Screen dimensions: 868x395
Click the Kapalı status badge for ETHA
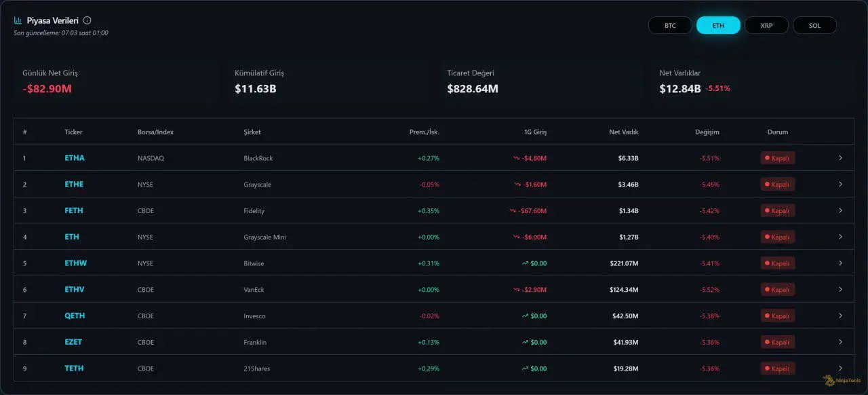coord(777,158)
